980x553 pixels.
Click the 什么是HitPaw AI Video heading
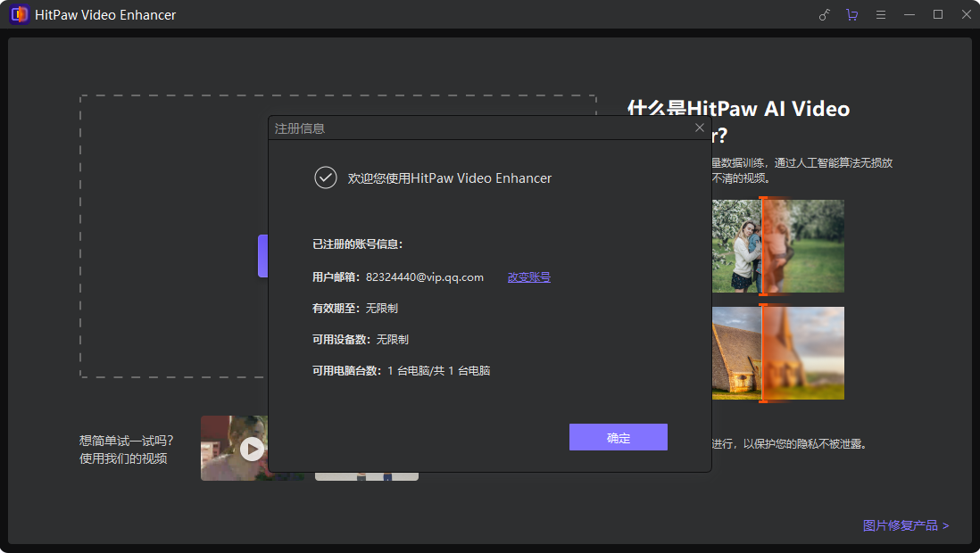click(738, 109)
